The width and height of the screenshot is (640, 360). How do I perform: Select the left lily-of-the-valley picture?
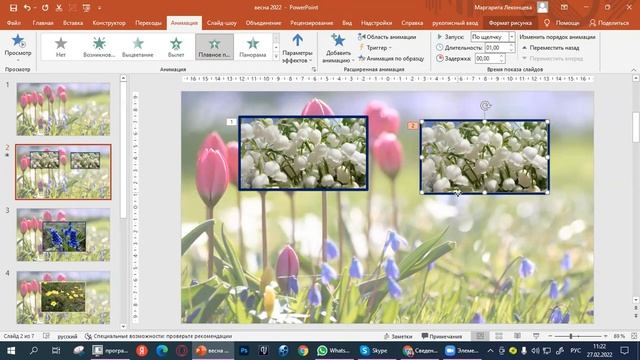[303, 153]
